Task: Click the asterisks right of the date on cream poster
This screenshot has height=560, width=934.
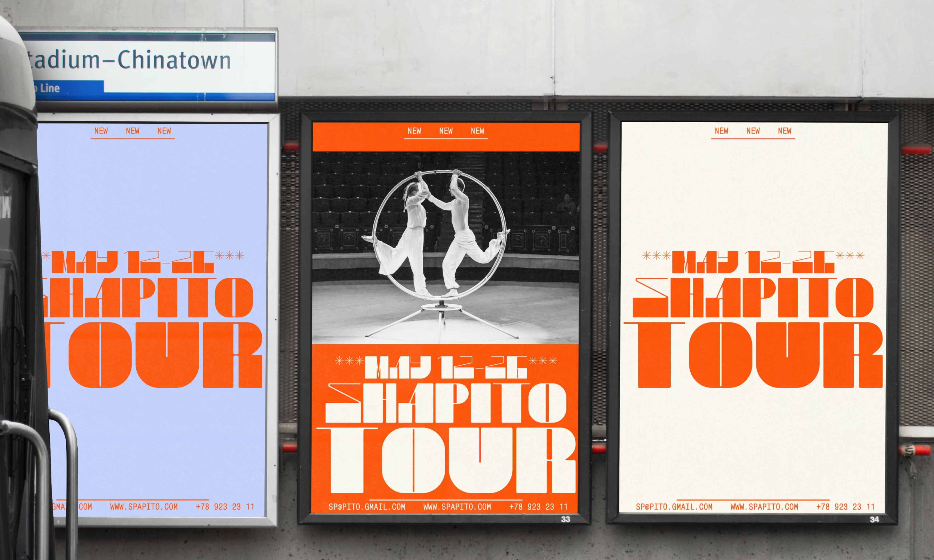Action: (849, 256)
